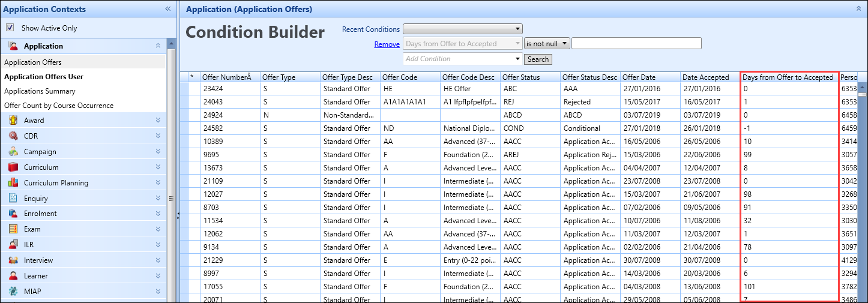Image resolution: width=868 pixels, height=303 pixels.
Task: Expand the Award section chevron
Action: [x=158, y=121]
